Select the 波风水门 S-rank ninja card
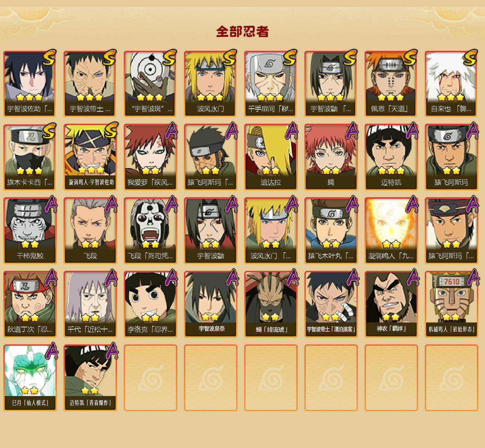 click(x=210, y=84)
